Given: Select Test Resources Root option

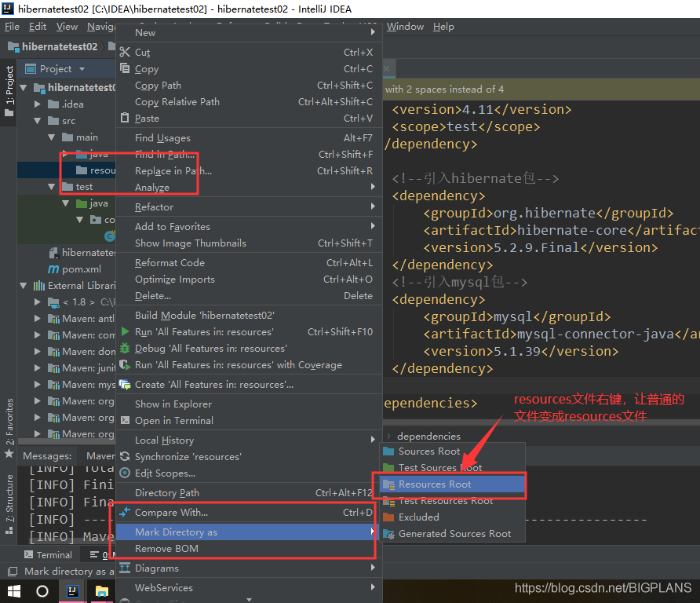Looking at the screenshot, I should click(445, 501).
